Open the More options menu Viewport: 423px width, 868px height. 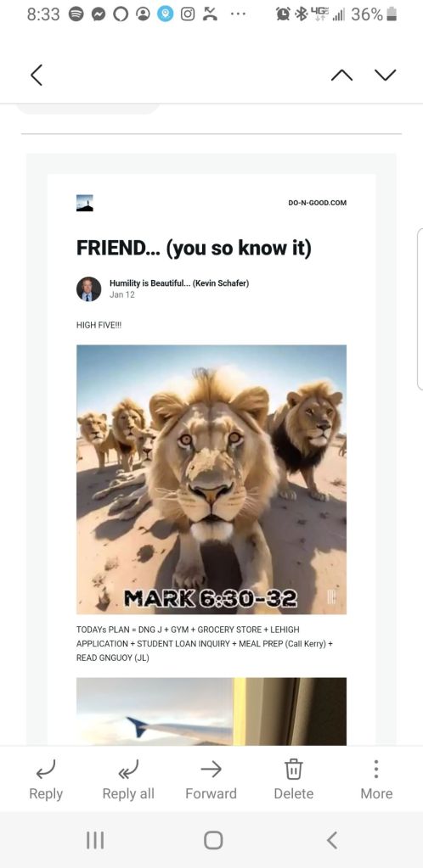(x=376, y=769)
